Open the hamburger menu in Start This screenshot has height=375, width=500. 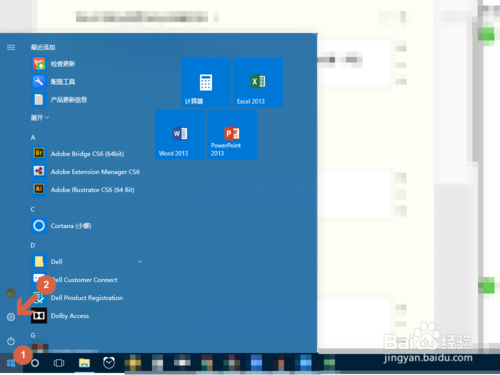tap(11, 47)
